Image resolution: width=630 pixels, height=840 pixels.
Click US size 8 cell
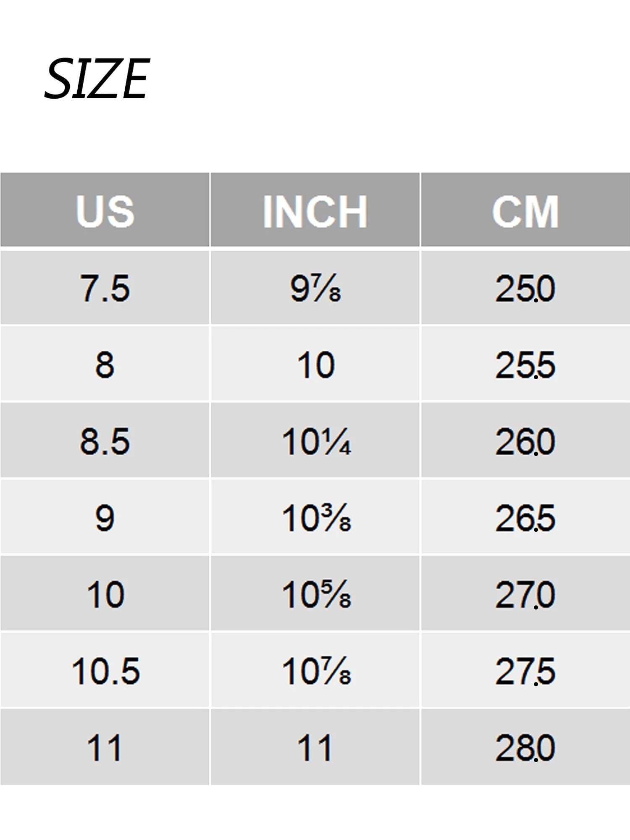105,364
